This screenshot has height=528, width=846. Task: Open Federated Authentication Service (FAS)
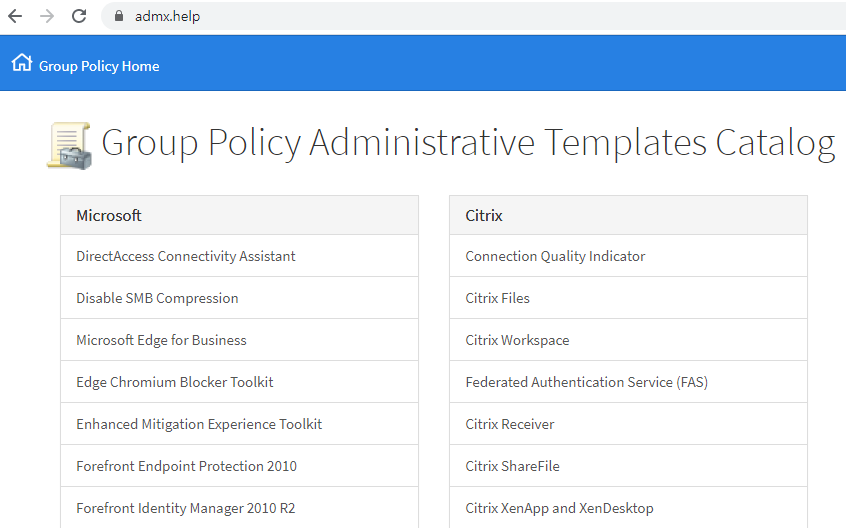[629, 382]
